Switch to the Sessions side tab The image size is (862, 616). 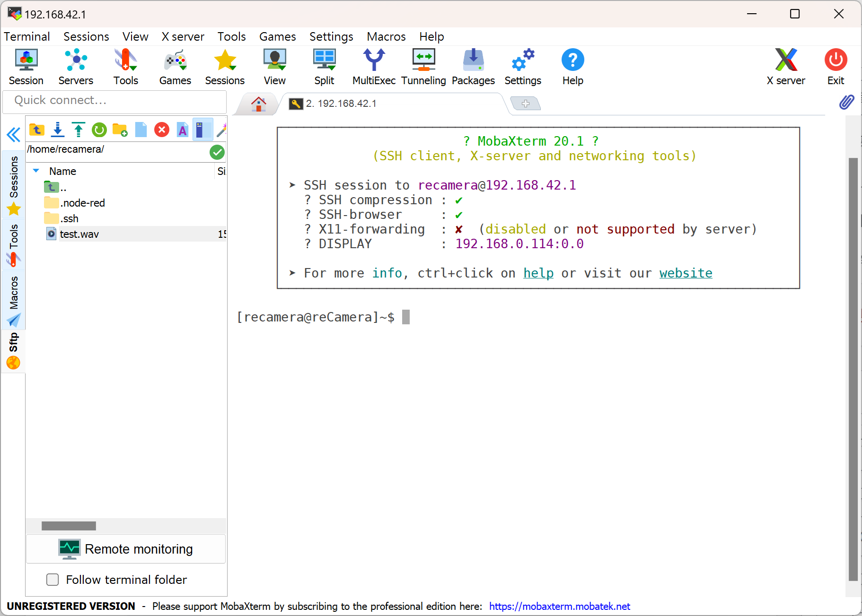(x=14, y=184)
